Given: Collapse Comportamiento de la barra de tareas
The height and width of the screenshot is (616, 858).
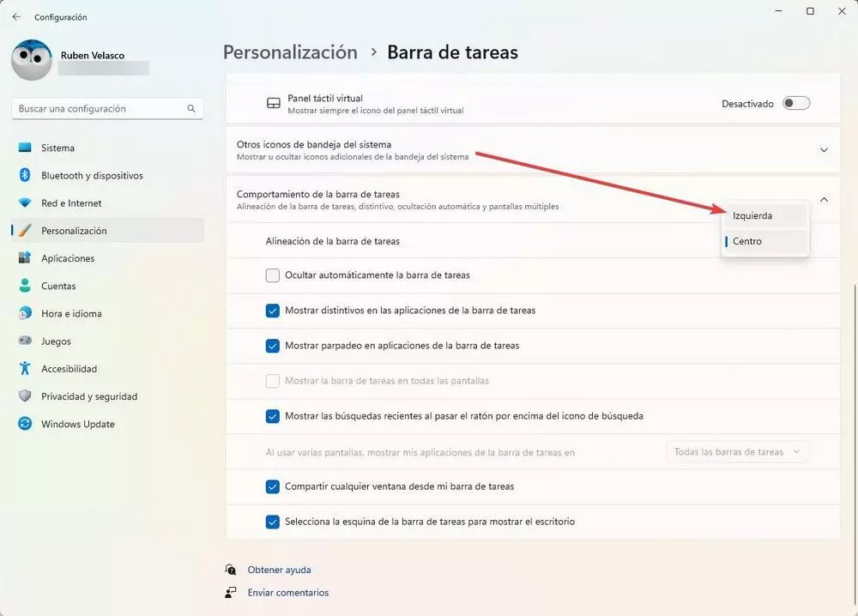Looking at the screenshot, I should [824, 200].
